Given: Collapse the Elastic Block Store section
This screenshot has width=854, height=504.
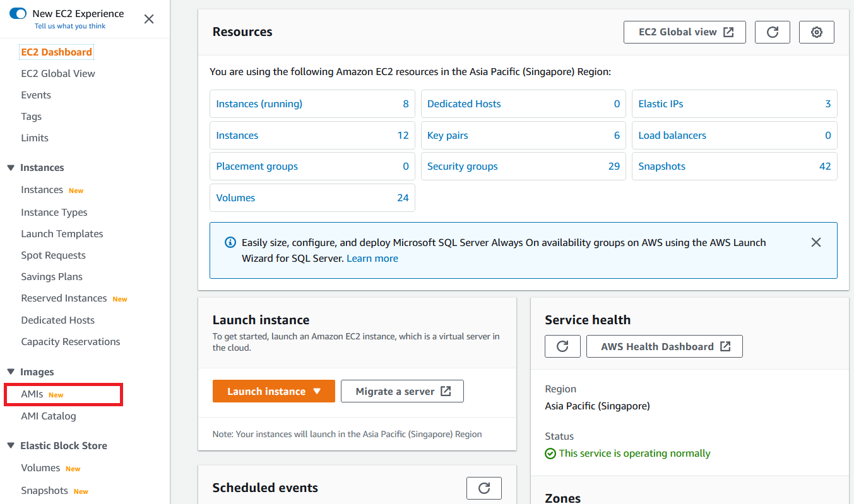Looking at the screenshot, I should (10, 446).
